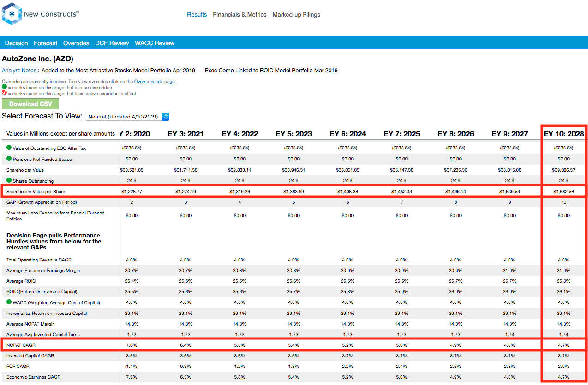Click green override dot beside Pensions Net Funded Status
Screen dimensions: 588x385
point(9,159)
